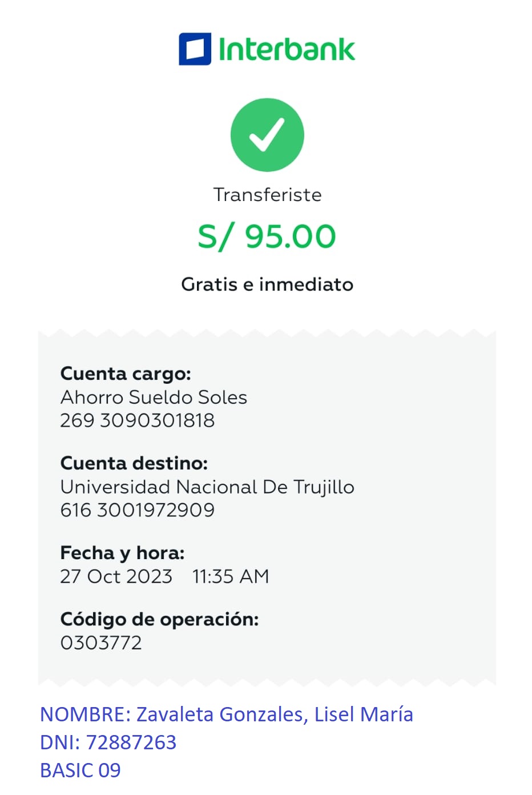Click the "Fecha y hora:" label
532x795 pixels.
pos(122,553)
